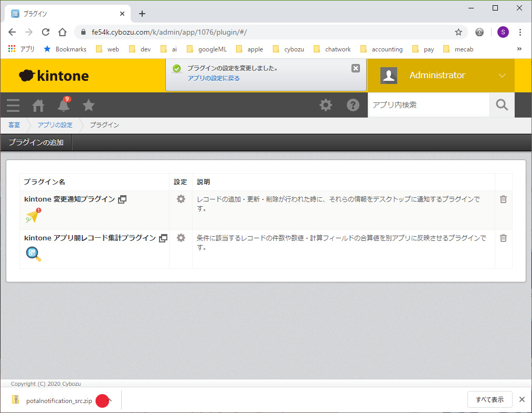Screen dimensions: 532x413
Task: Click the アプリの設定に戻る link
Action: 214,78
